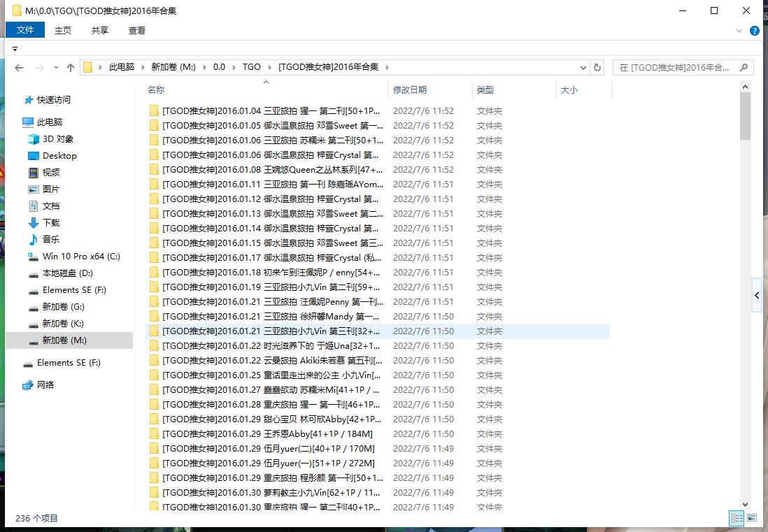Open the recent locations dropdown arrow
Image resolution: width=768 pixels, height=532 pixels.
pos(56,68)
